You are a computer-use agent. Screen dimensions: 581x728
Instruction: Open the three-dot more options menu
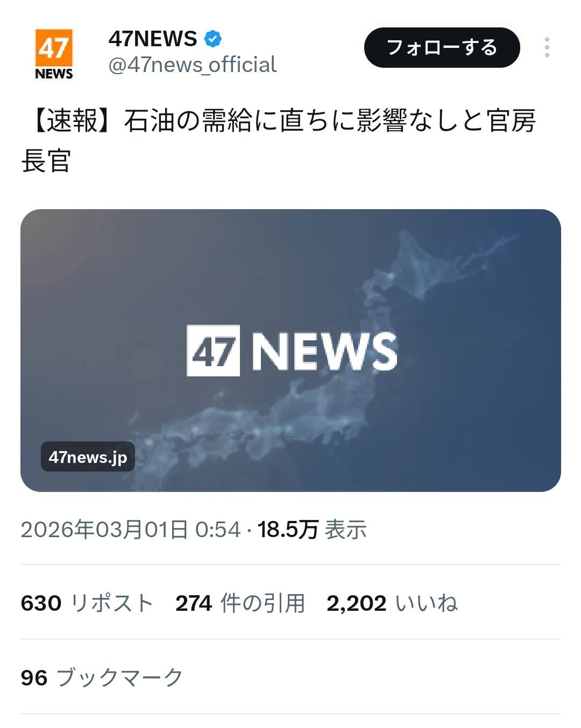(x=547, y=47)
